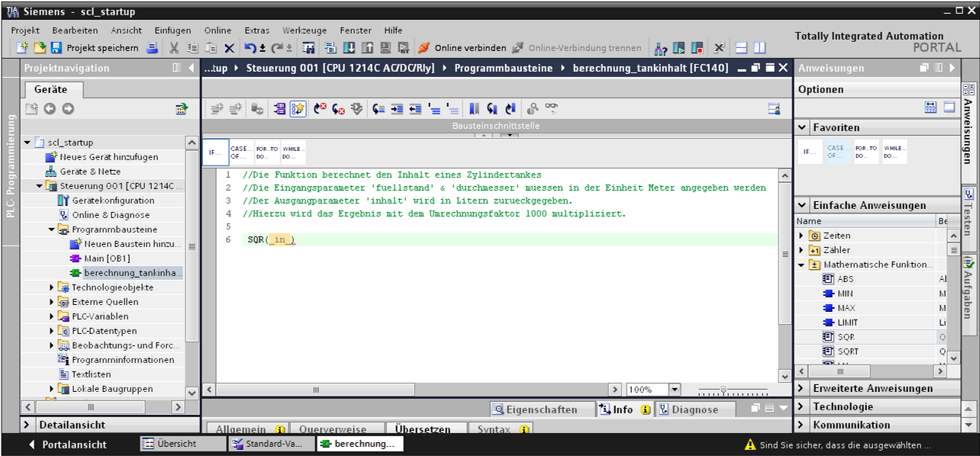Click the new project icon in the toolbar
Viewport: 980px width, 456px height.
click(23, 48)
